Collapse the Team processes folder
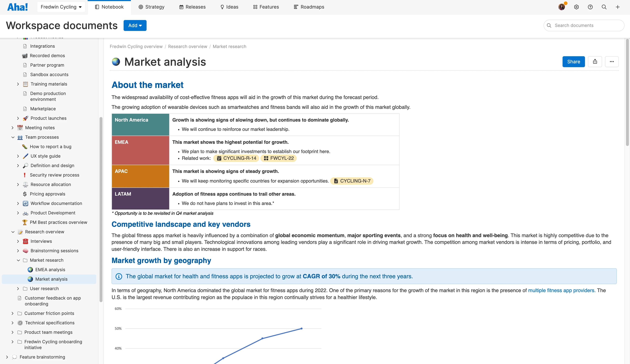Image resolution: width=630 pixels, height=364 pixels. point(13,137)
